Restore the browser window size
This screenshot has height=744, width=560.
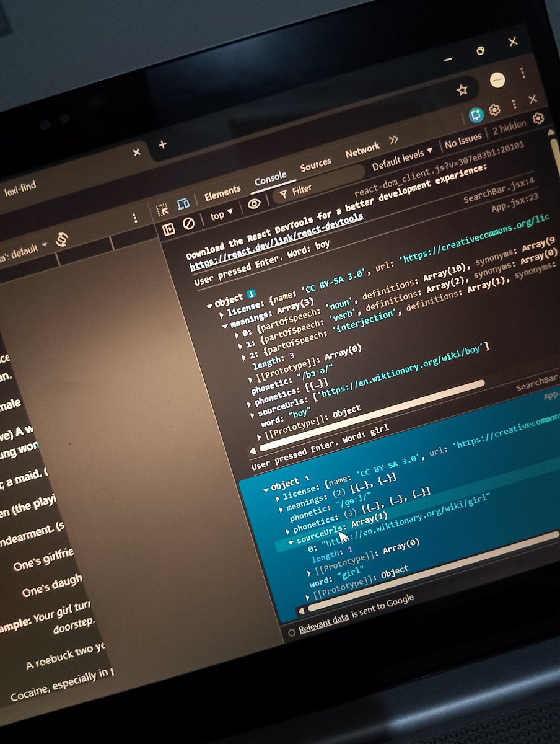coord(481,51)
